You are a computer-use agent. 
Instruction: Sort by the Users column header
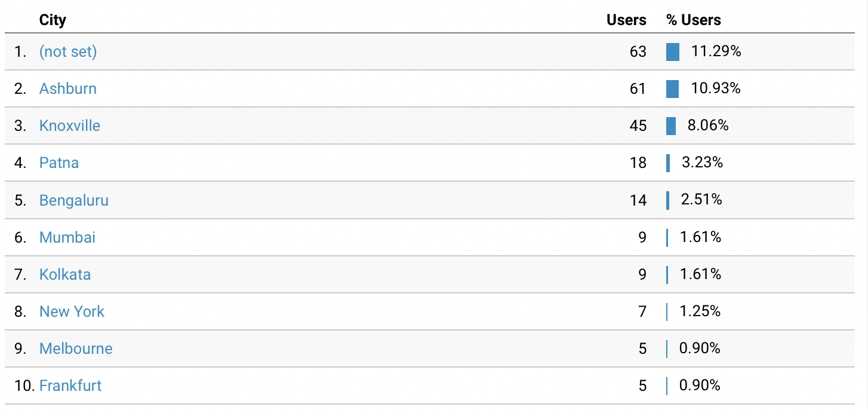point(626,20)
